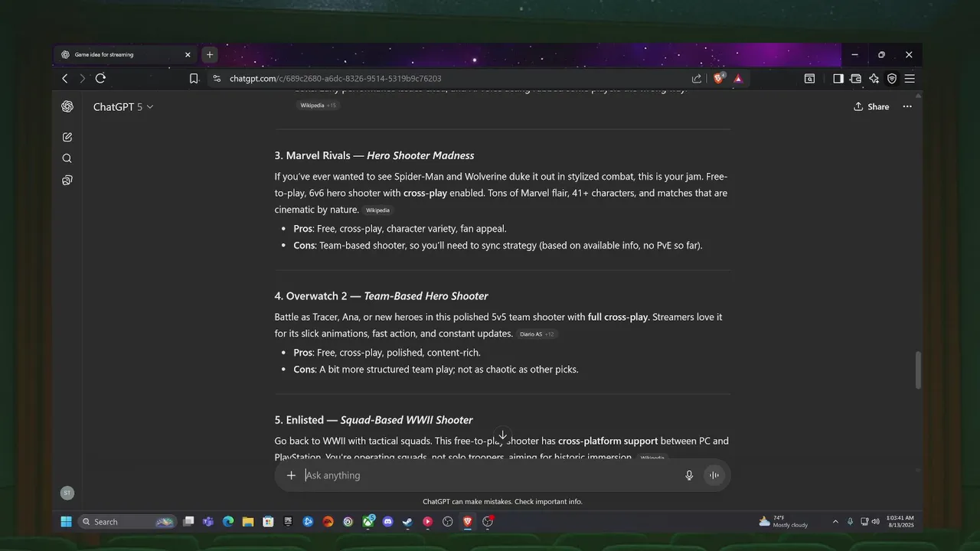Open volume control speaker icon in tray
Image resolution: width=980 pixels, height=551 pixels.
pyautogui.click(x=875, y=522)
